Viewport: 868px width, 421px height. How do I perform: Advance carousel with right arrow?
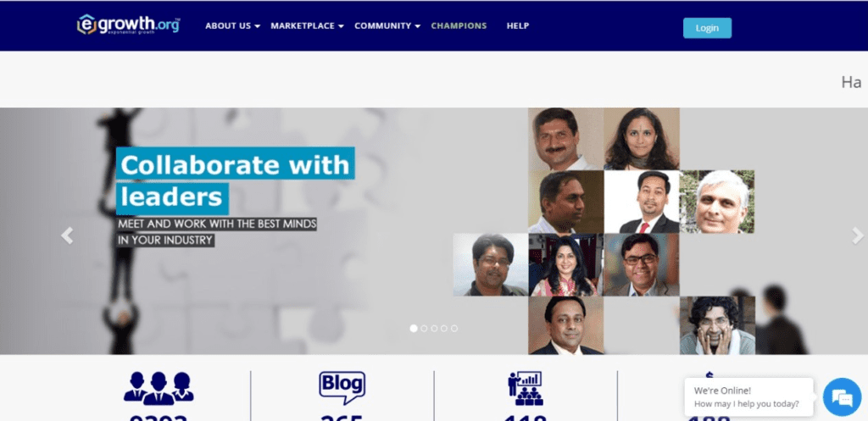point(858,235)
